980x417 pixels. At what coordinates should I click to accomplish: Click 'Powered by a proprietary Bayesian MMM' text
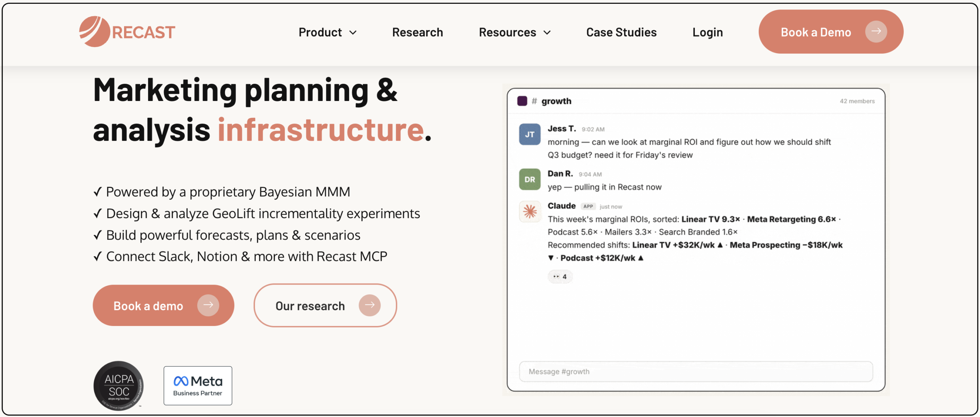pyautogui.click(x=228, y=192)
